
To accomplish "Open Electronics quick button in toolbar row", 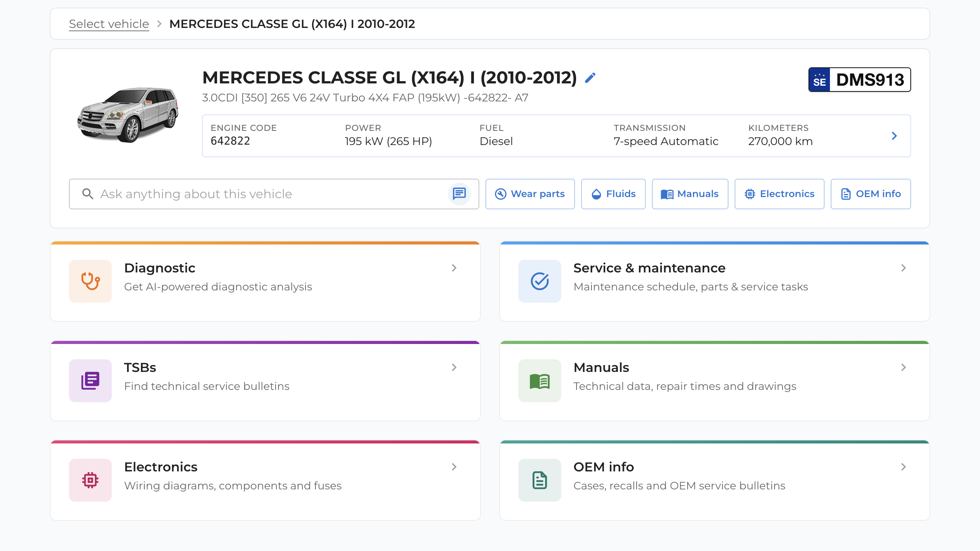I will [779, 194].
